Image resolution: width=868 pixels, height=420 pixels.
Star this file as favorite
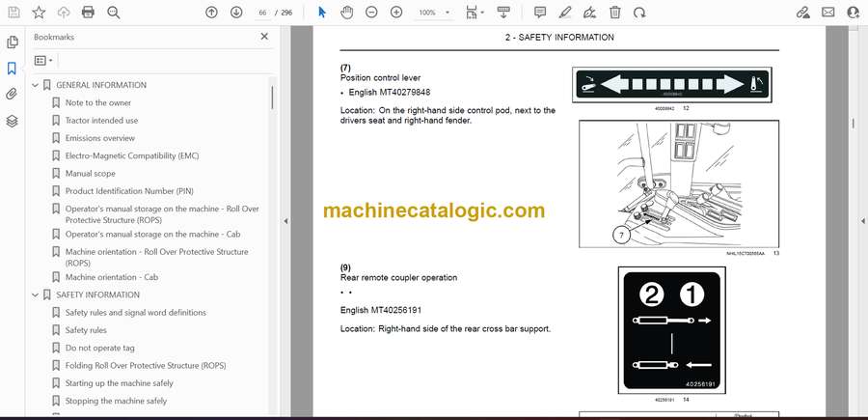(39, 13)
